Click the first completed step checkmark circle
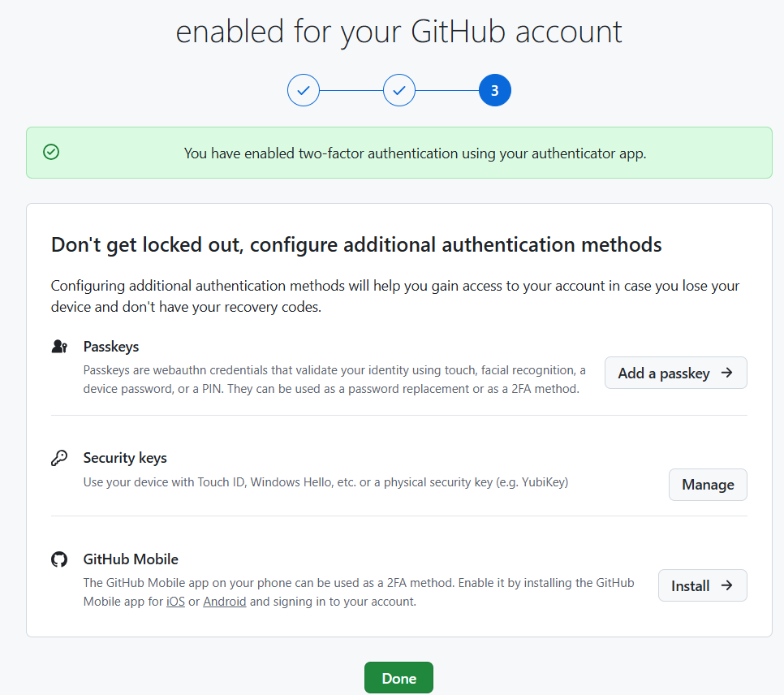 (304, 90)
